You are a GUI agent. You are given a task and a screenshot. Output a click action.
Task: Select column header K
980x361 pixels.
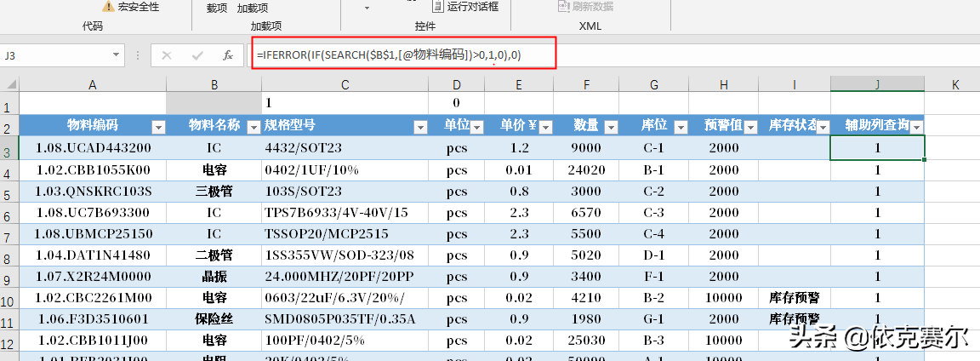coord(955,84)
